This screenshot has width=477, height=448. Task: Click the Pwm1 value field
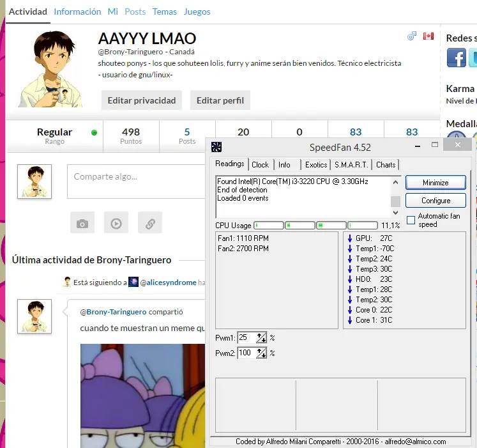tap(246, 337)
